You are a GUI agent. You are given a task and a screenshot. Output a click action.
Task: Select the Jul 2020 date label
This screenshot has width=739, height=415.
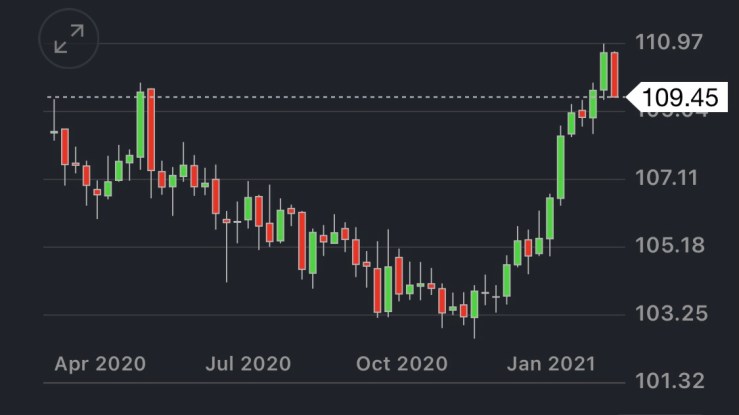click(248, 363)
